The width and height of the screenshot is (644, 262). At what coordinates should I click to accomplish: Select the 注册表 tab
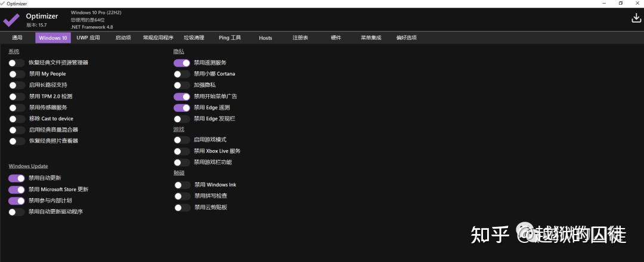(x=300, y=38)
